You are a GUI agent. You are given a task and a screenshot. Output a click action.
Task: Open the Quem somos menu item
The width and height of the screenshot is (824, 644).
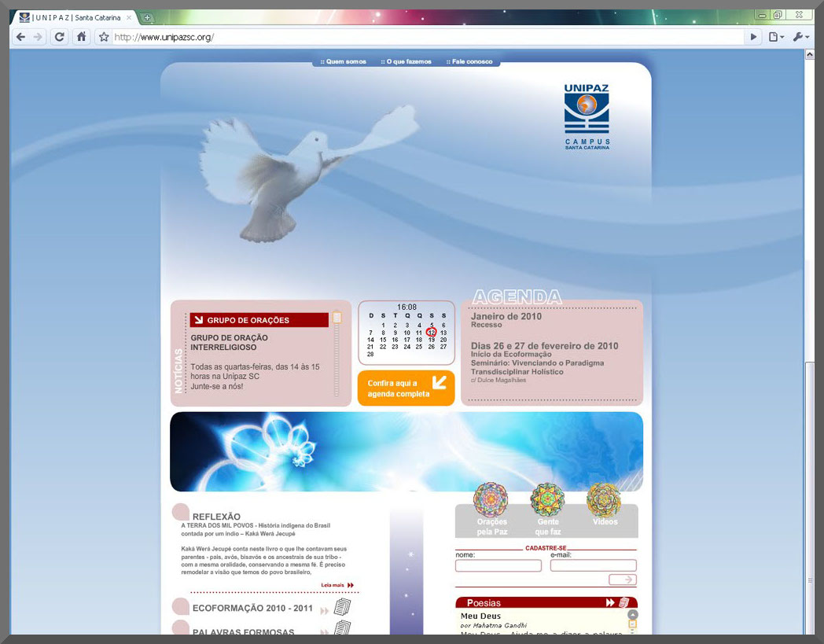pos(343,61)
